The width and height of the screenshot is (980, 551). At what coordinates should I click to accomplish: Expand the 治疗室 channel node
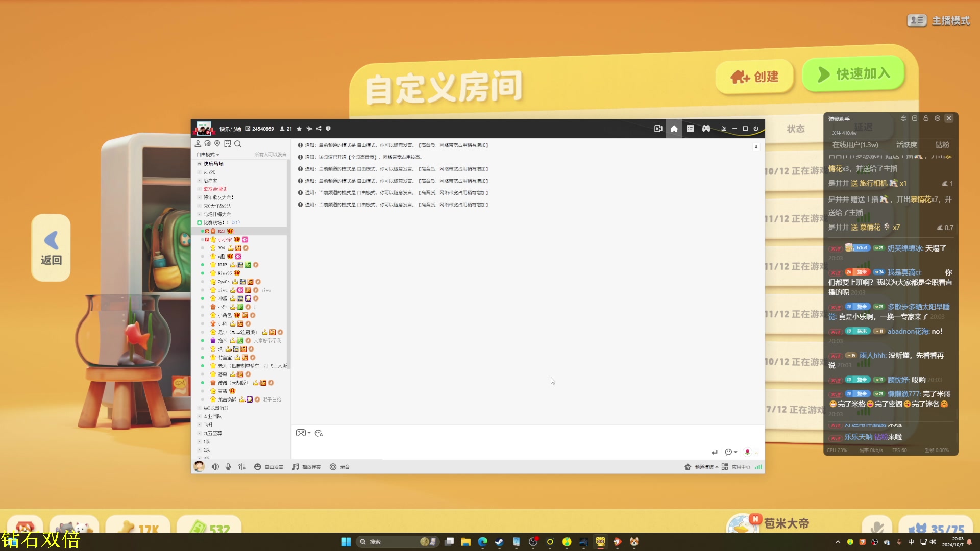tap(200, 181)
